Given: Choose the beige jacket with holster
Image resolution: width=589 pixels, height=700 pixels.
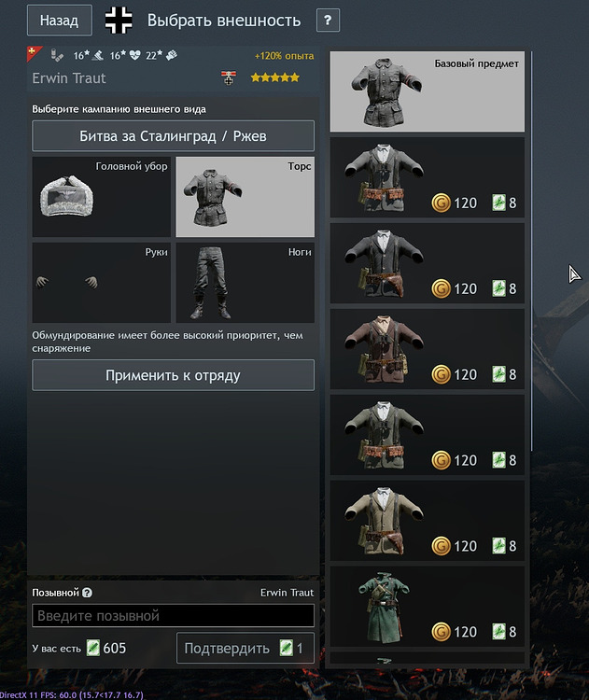Looking at the screenshot, I should point(428,521).
